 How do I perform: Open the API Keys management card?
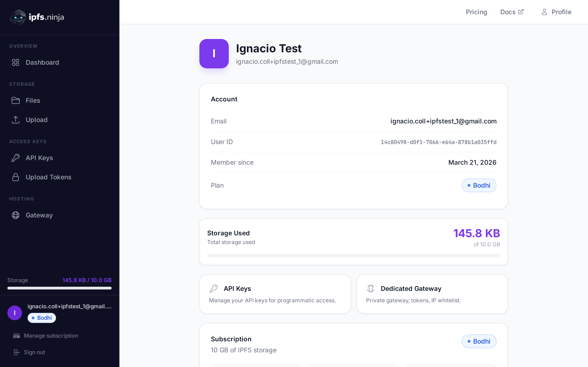(x=275, y=294)
